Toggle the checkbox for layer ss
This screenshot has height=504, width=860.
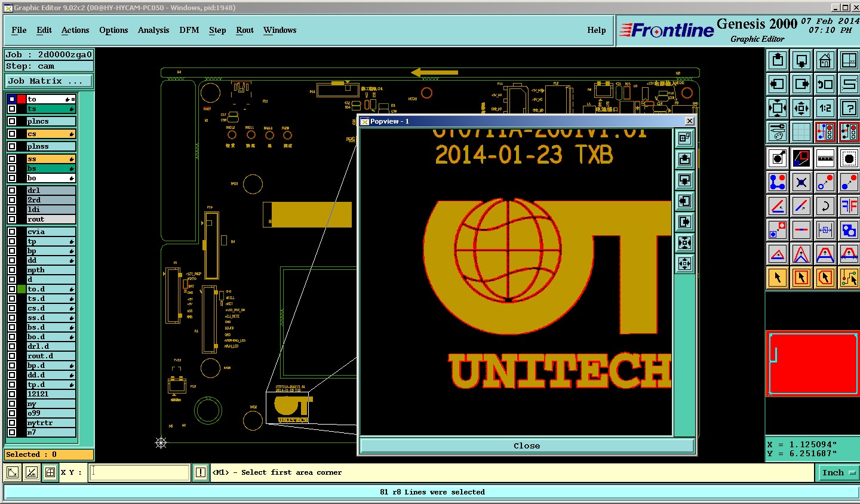tap(12, 159)
